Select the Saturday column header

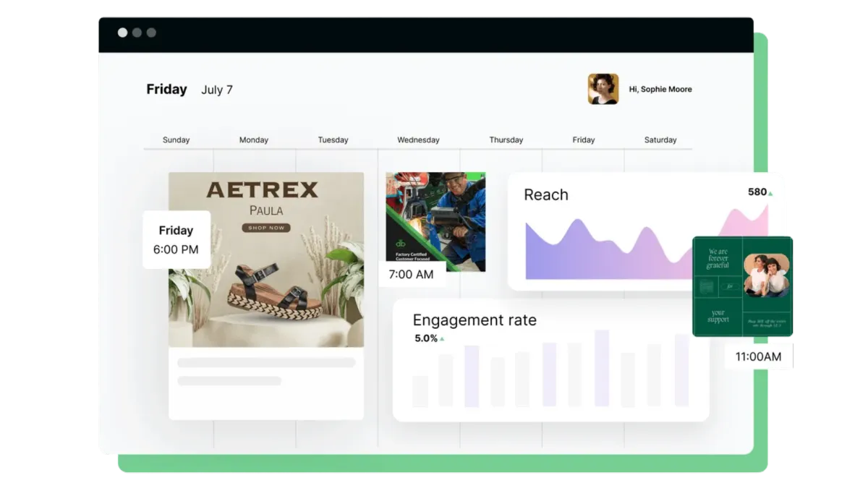click(660, 140)
